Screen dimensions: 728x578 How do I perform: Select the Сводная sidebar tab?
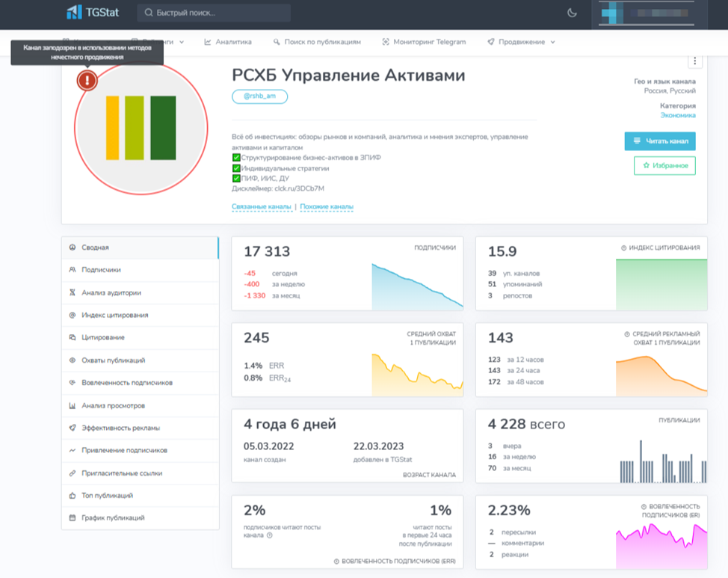click(140, 248)
